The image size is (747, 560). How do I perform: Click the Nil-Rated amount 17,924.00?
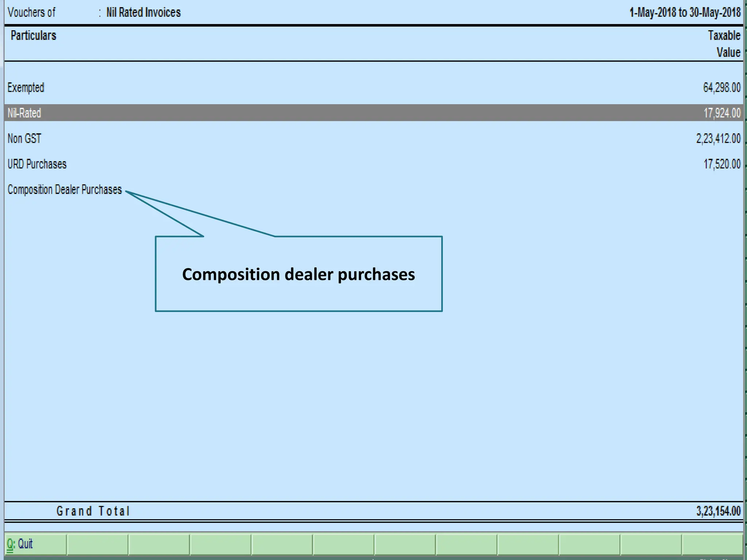[722, 113]
